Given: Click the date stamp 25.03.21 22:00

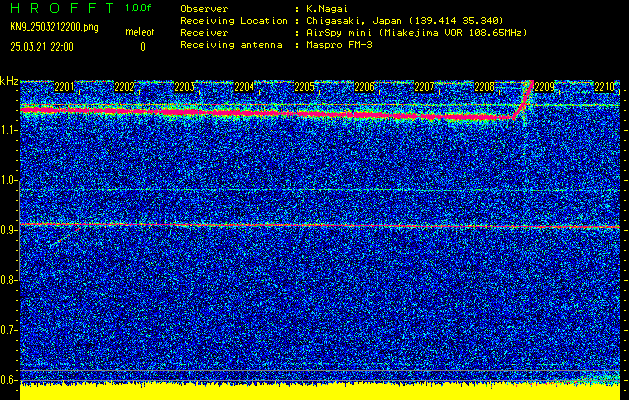Looking at the screenshot, I should point(42,47).
